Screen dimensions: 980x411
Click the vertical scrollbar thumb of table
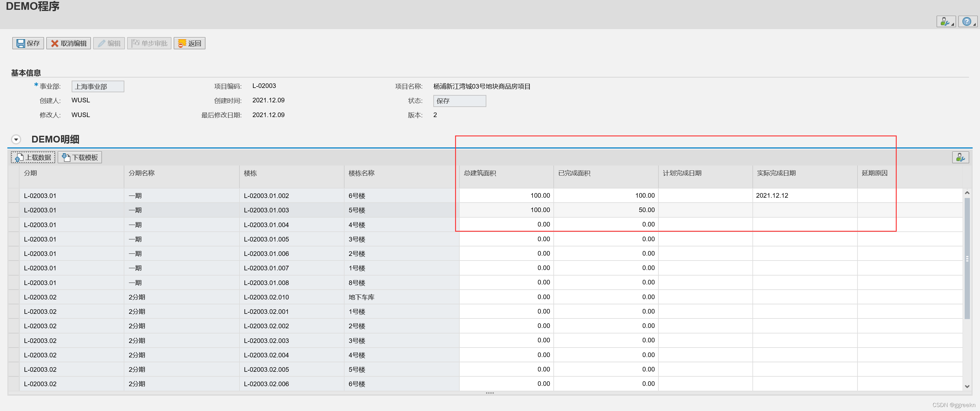pos(967,258)
